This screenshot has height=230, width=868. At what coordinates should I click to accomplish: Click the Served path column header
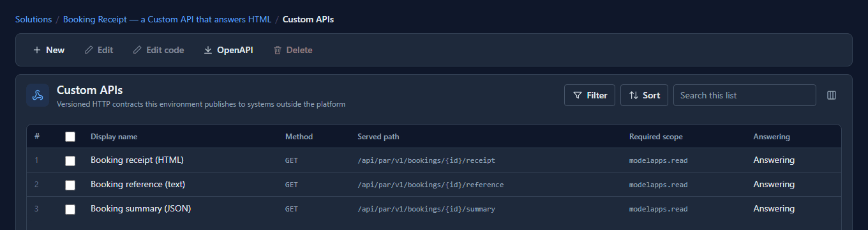point(378,137)
